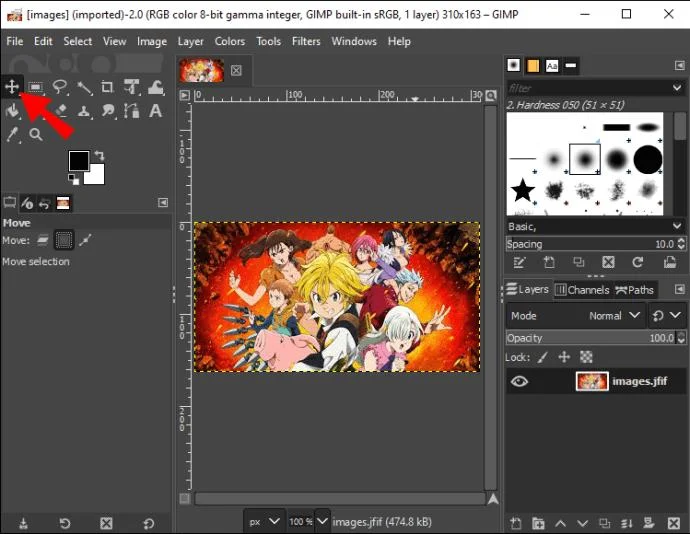
Task: Set Move tool to move the path
Action: (x=85, y=240)
